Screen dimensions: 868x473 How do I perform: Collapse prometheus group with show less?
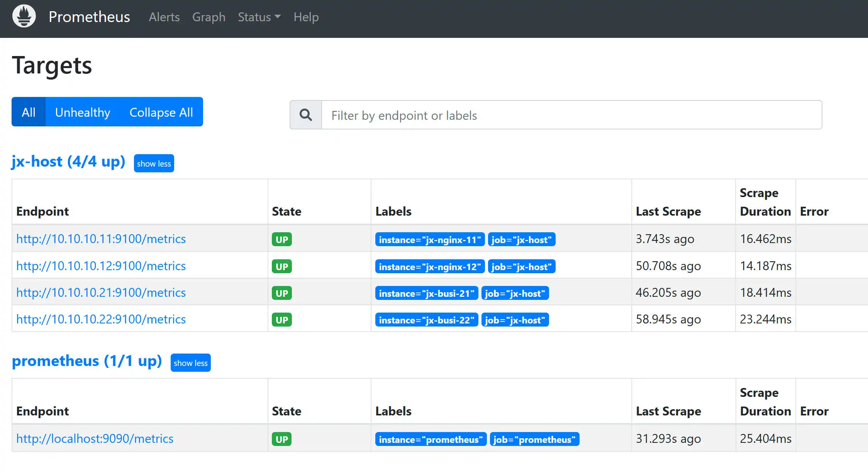(x=190, y=362)
